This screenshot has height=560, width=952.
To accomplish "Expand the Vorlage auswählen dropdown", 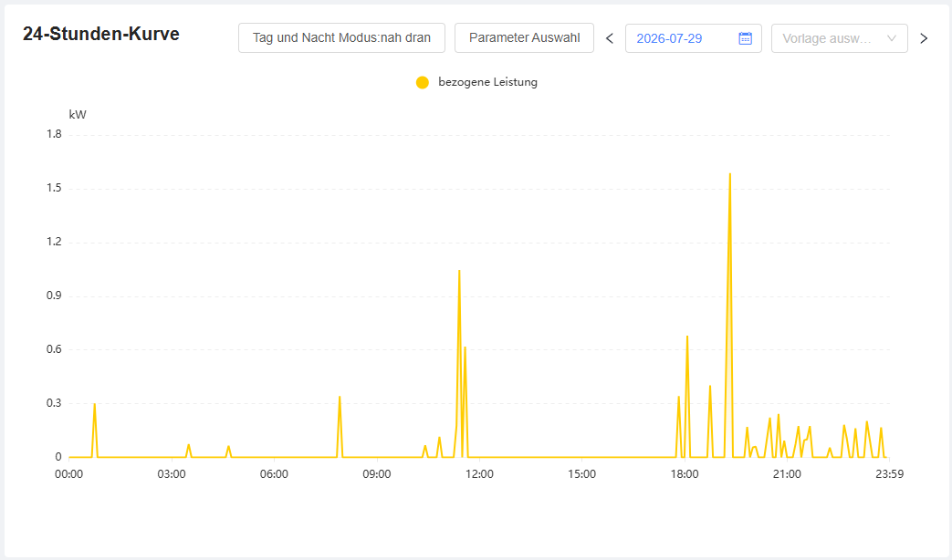I will point(839,38).
